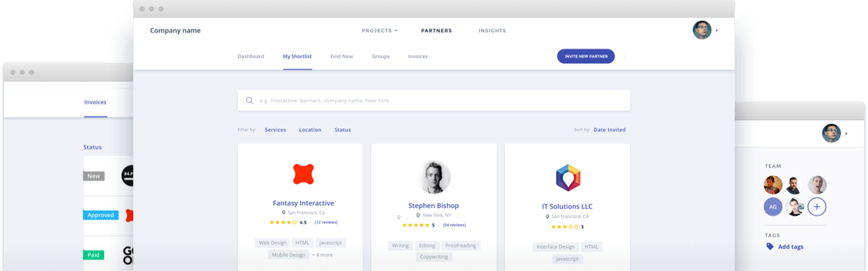The image size is (868, 271).
Task: Switch to the Find New tab
Action: click(341, 56)
